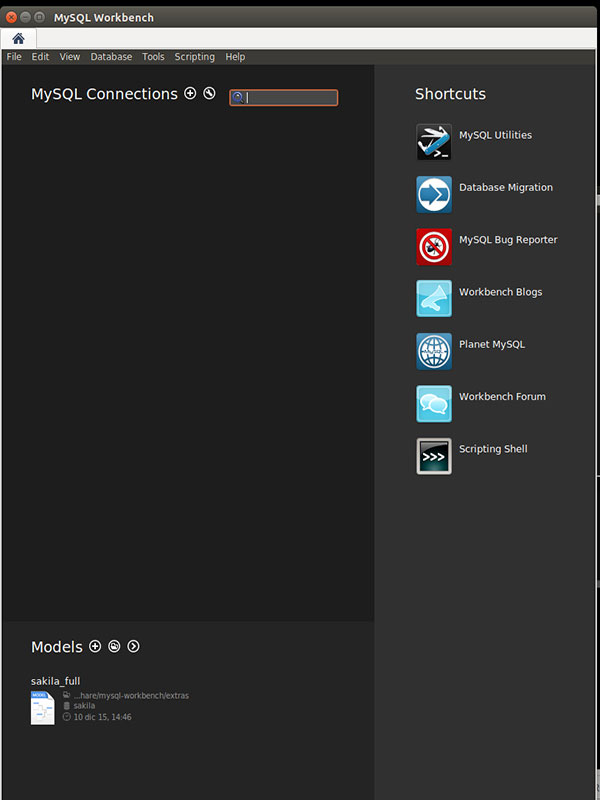Click the date 10 dic 15, 14:46
600x800 pixels.
[103, 717]
